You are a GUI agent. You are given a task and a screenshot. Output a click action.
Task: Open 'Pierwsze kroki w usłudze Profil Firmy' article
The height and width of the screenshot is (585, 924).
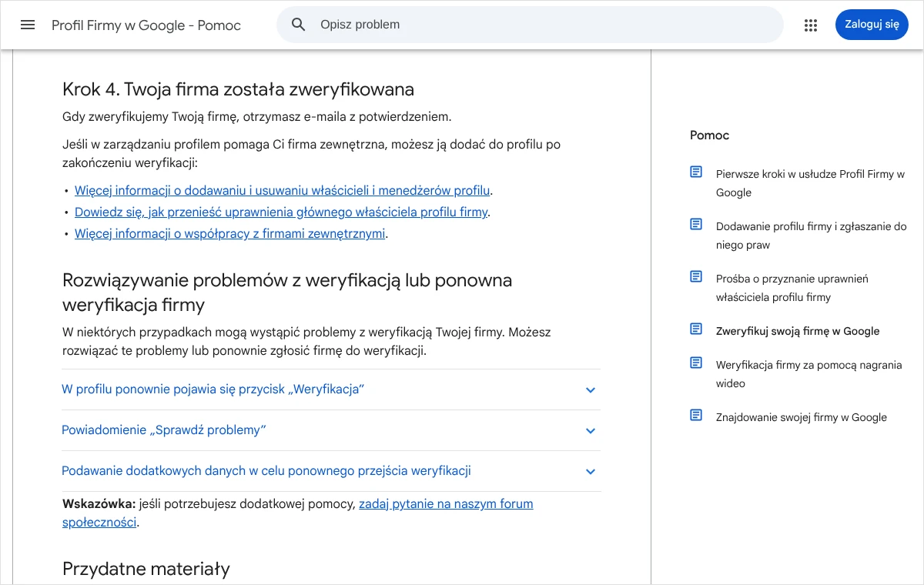(x=810, y=183)
